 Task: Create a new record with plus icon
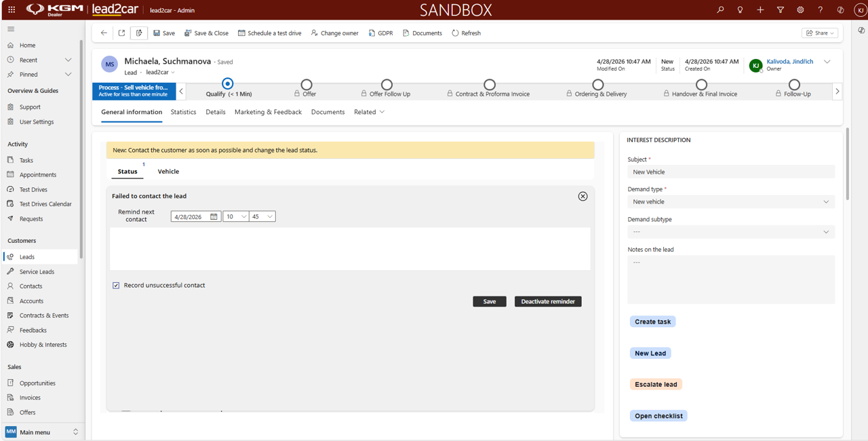coord(760,9)
